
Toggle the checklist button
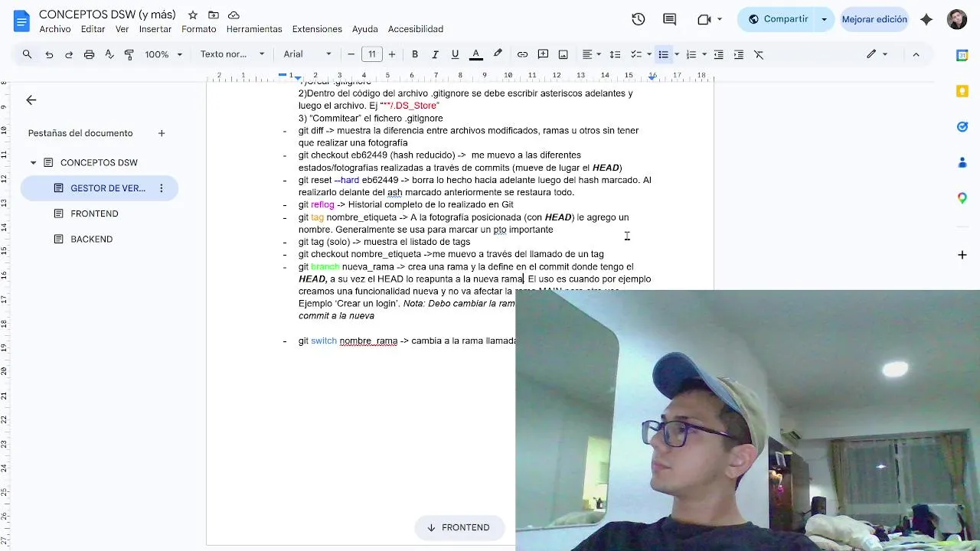pyautogui.click(x=635, y=54)
